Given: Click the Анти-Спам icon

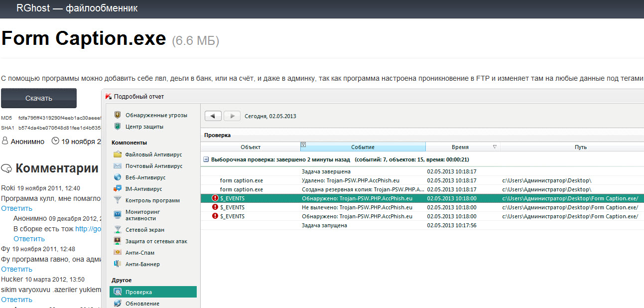Looking at the screenshot, I should click(x=118, y=253).
